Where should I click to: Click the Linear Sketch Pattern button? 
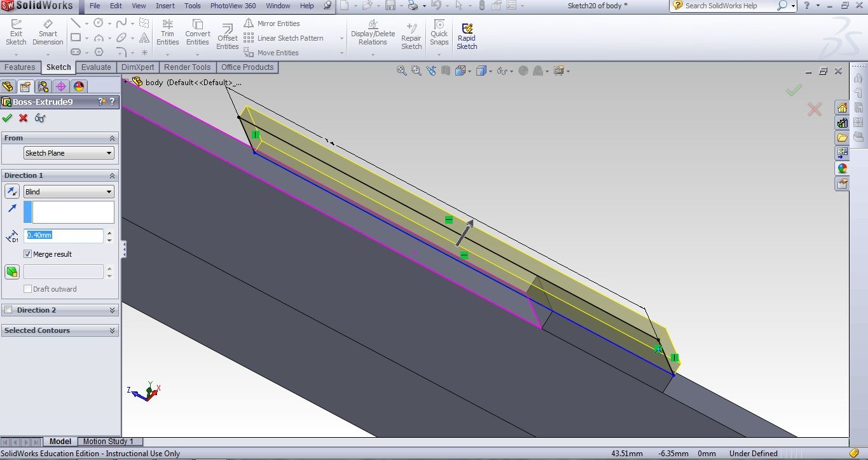point(284,38)
